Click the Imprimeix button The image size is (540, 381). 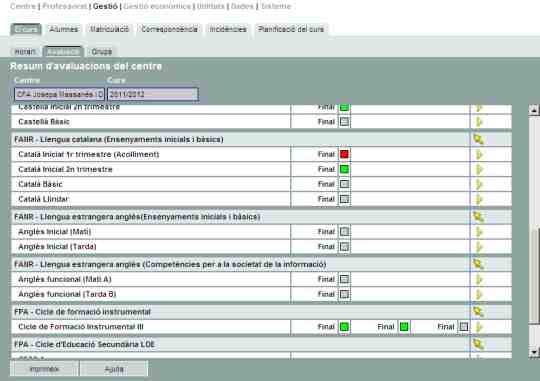44,369
